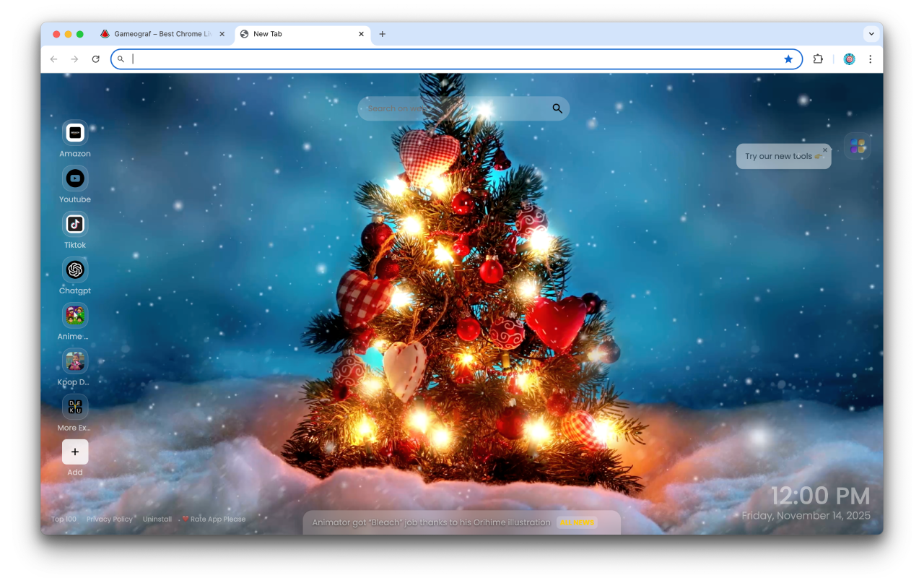The image size is (924, 578).
Task: Open the More Extensions shortcut icon
Action: [x=75, y=407]
